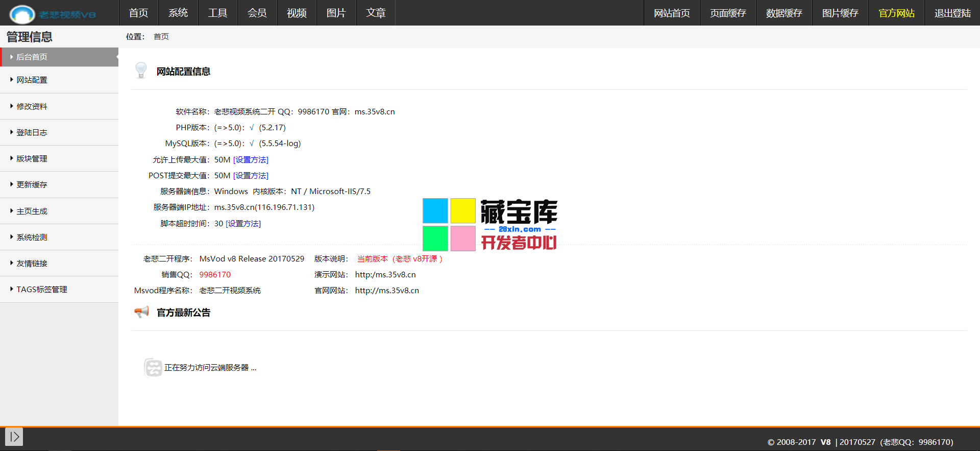
Task: Open the 会员 top menu
Action: click(257, 13)
